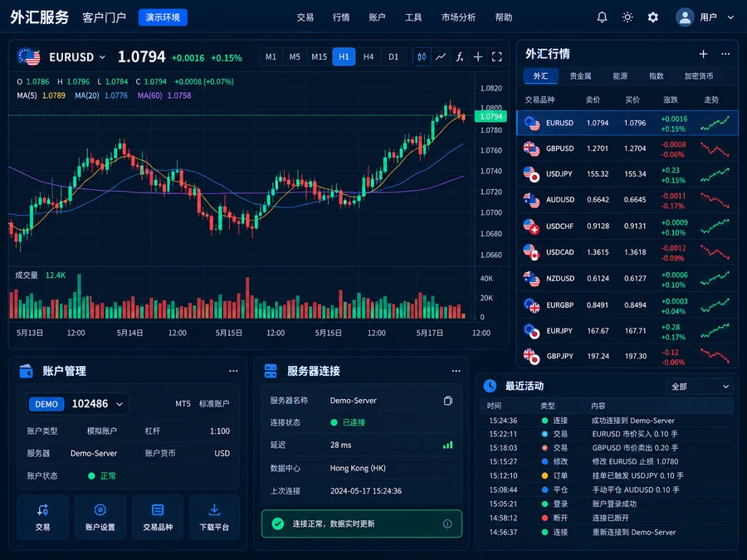Toggle light theme with the sun icon

627,17
